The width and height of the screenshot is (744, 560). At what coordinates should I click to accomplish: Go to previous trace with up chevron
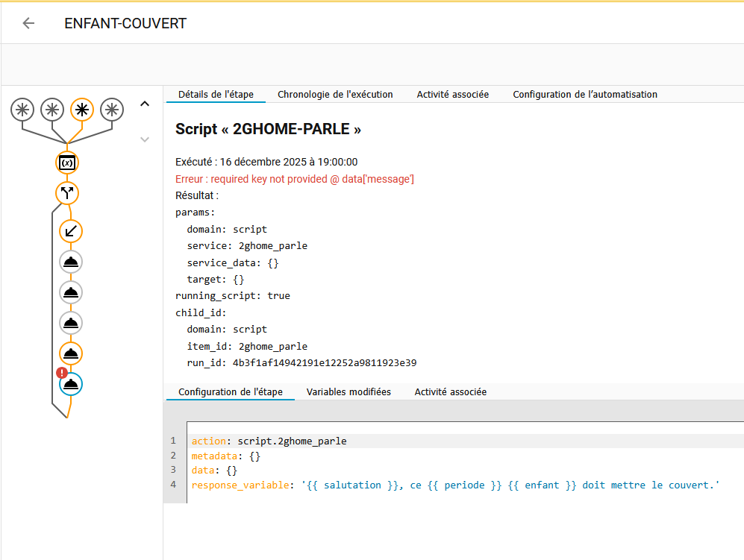click(145, 104)
